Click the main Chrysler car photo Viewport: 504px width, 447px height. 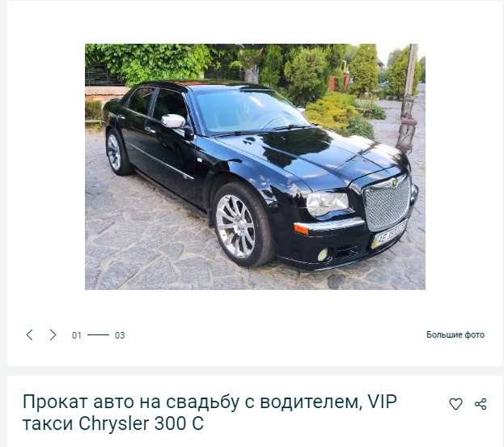click(x=255, y=167)
